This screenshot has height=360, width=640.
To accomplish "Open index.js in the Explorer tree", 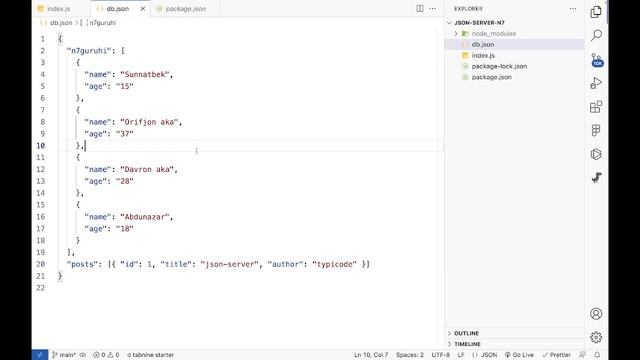I will [x=483, y=55].
